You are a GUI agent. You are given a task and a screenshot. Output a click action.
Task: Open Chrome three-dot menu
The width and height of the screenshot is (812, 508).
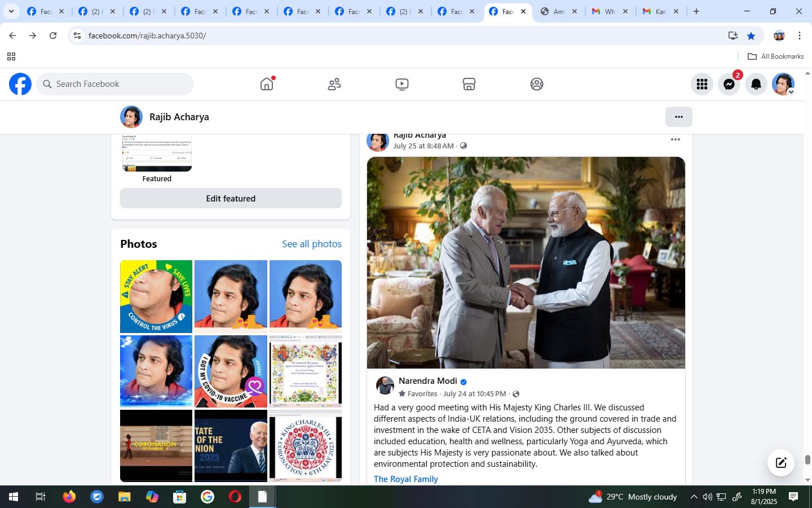(800, 36)
